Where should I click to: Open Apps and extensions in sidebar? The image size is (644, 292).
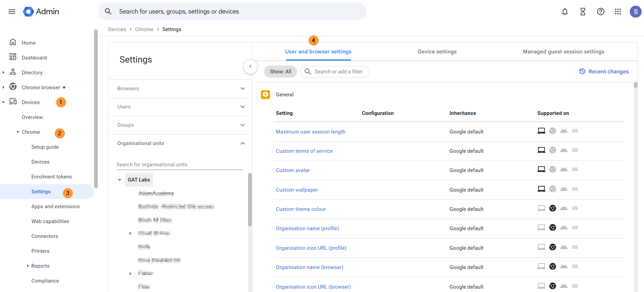(55, 206)
